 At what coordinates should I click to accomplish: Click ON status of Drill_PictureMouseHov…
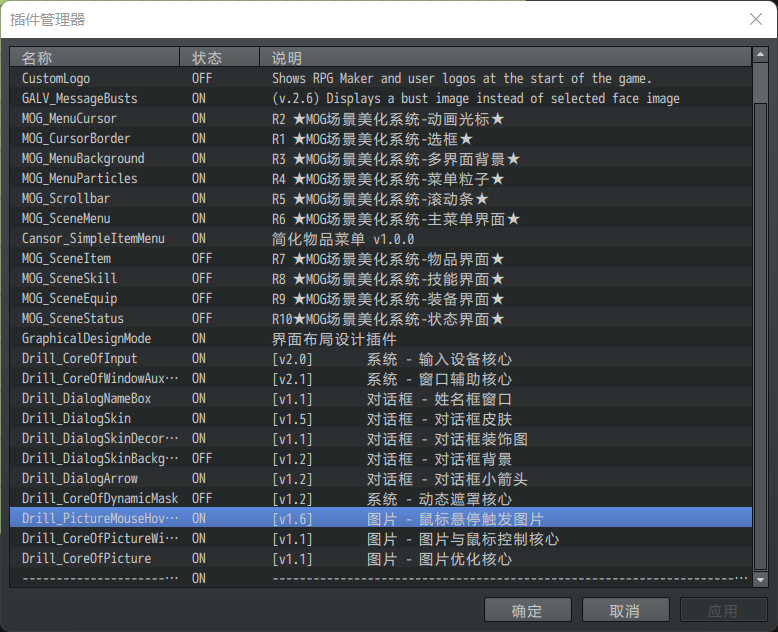(x=199, y=518)
